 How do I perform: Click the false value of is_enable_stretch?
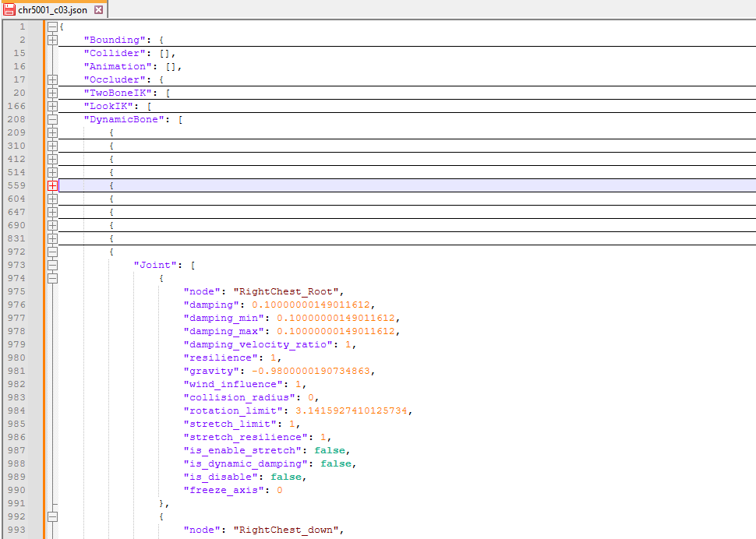(x=330, y=450)
